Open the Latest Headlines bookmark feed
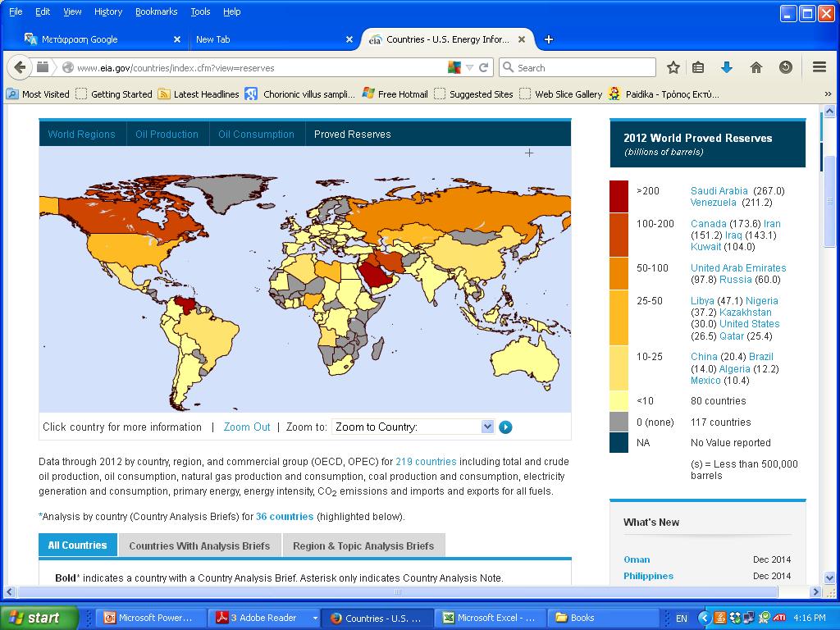The image size is (840, 630). tap(199, 94)
